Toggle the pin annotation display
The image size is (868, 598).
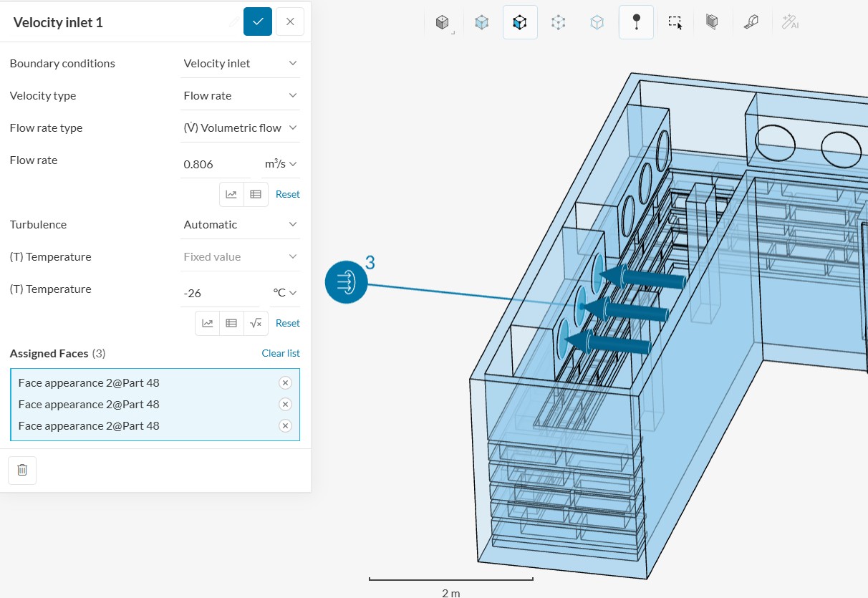[636, 22]
